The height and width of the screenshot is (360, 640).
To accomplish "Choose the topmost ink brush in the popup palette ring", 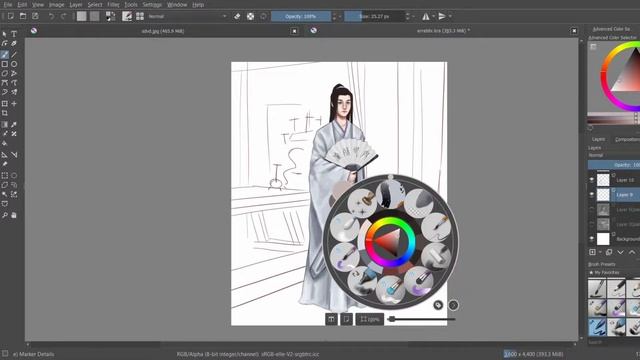I will [390, 194].
